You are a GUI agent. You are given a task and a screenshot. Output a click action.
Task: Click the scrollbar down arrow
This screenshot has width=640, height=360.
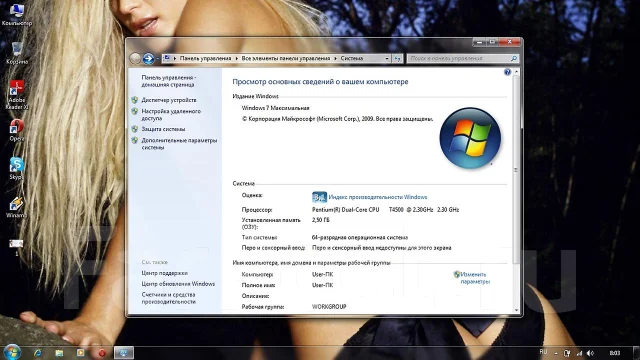516,310
